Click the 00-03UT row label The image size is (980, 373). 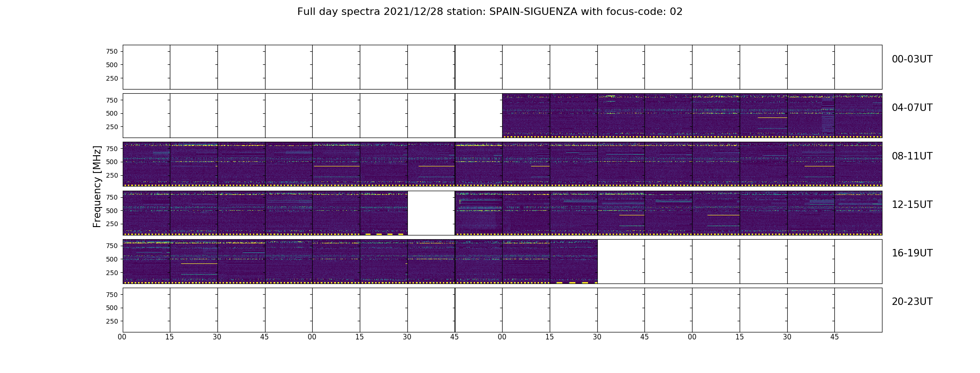click(912, 59)
